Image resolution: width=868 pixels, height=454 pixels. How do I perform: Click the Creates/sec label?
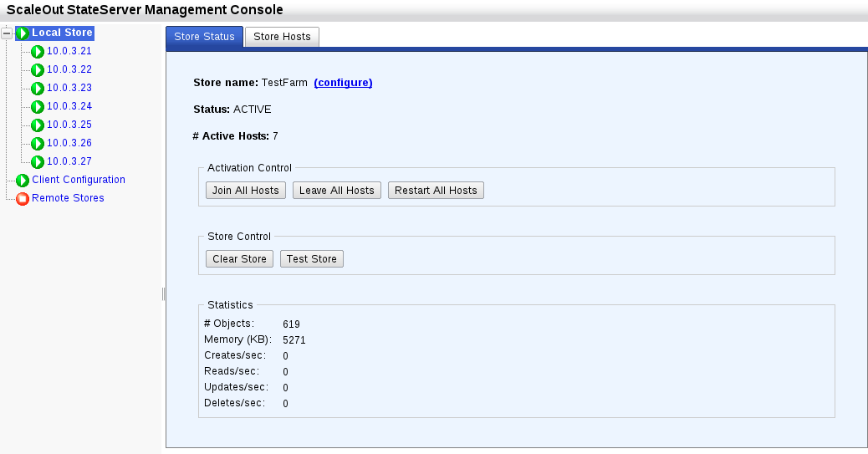tap(235, 355)
